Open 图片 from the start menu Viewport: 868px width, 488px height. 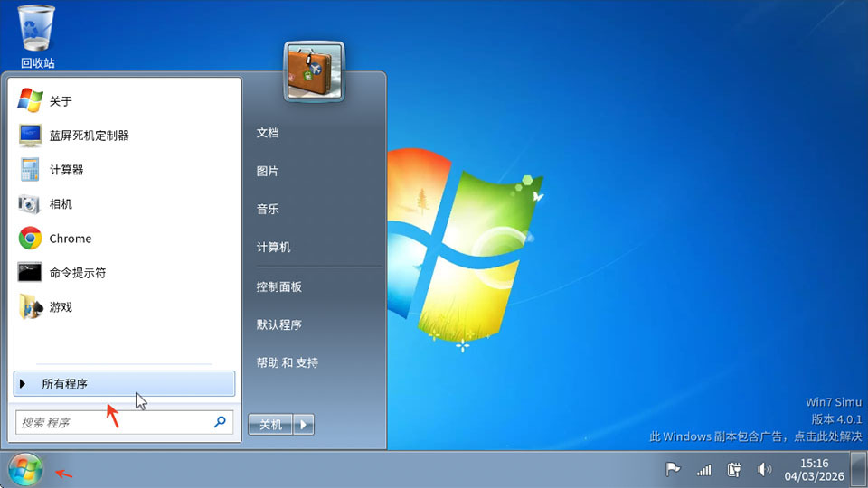click(268, 171)
